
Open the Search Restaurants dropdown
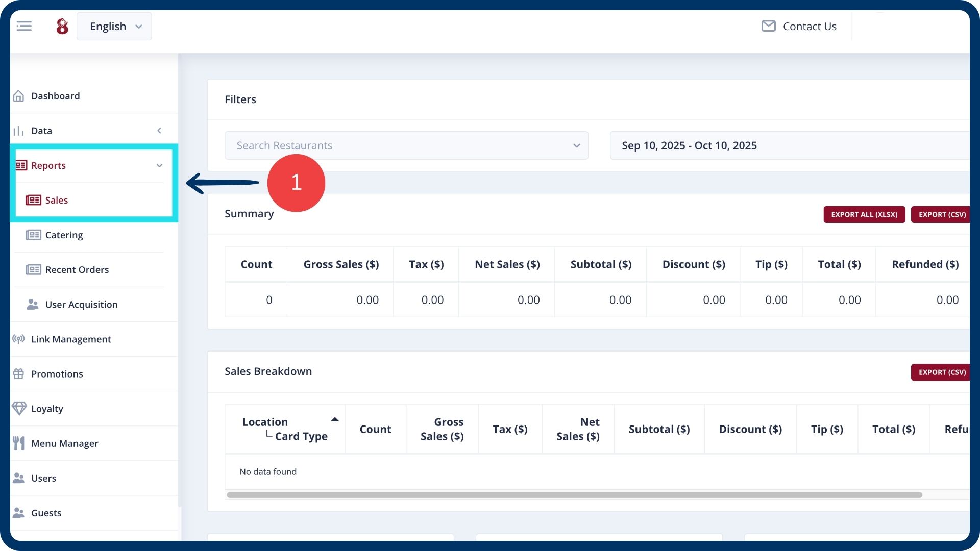tap(406, 145)
